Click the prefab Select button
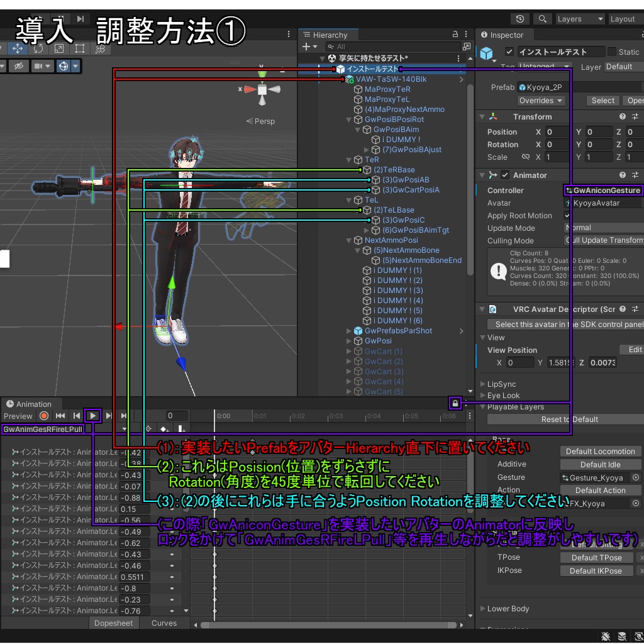The width and height of the screenshot is (644, 644). tap(602, 101)
